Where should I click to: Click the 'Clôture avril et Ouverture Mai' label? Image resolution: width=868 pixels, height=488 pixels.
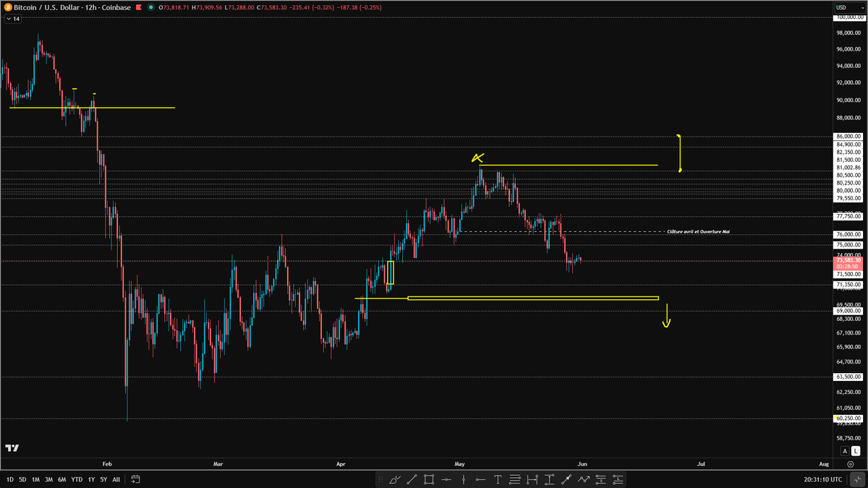pyautogui.click(x=698, y=231)
